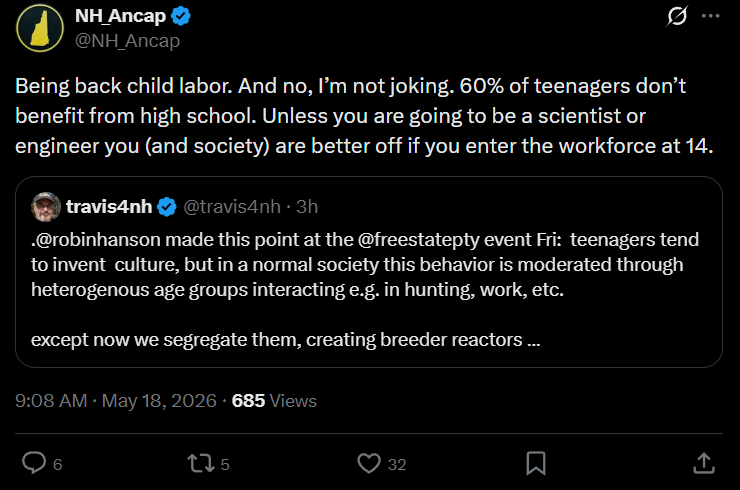The image size is (740, 490).
Task: Open the 9:08 AM May 18, 2026 timestamp
Action: pyautogui.click(x=116, y=401)
